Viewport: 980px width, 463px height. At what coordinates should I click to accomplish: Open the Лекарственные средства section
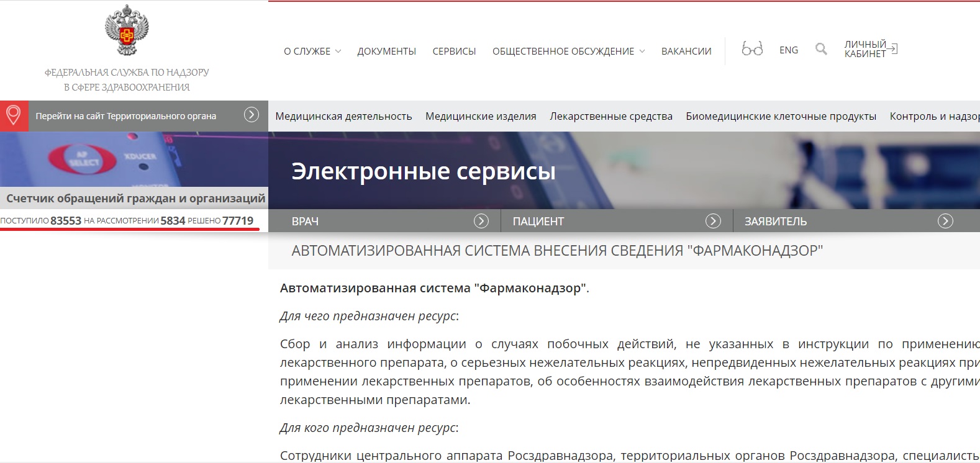610,116
